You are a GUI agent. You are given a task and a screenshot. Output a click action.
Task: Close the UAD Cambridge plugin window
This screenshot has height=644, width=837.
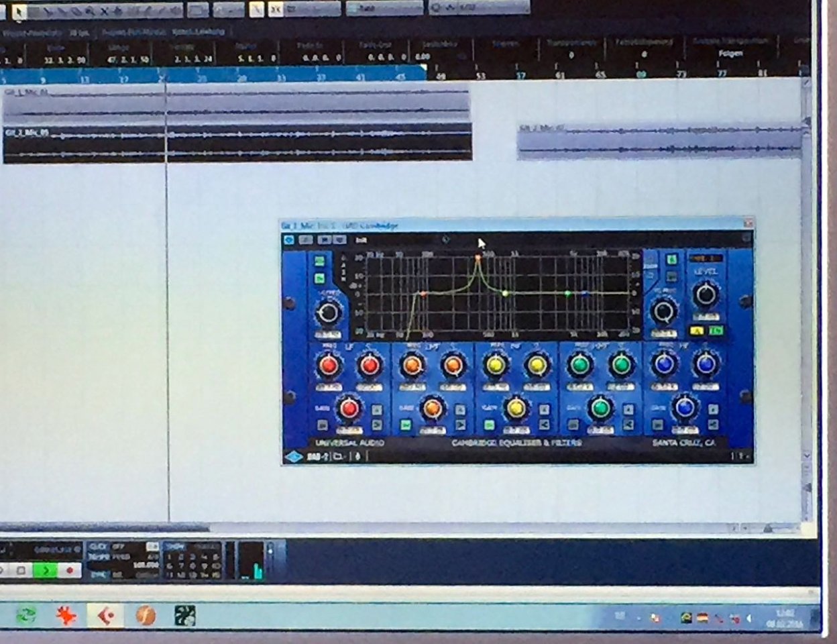coord(748,223)
